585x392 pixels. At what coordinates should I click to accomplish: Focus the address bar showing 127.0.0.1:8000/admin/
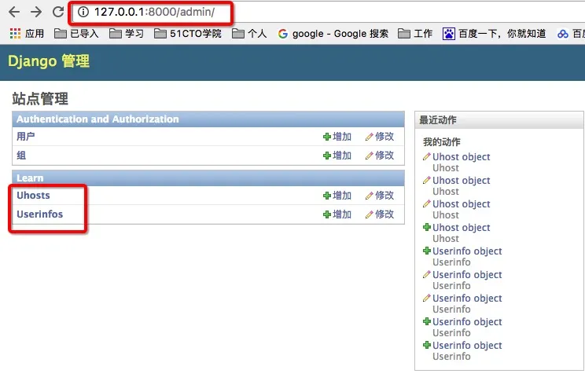click(154, 12)
